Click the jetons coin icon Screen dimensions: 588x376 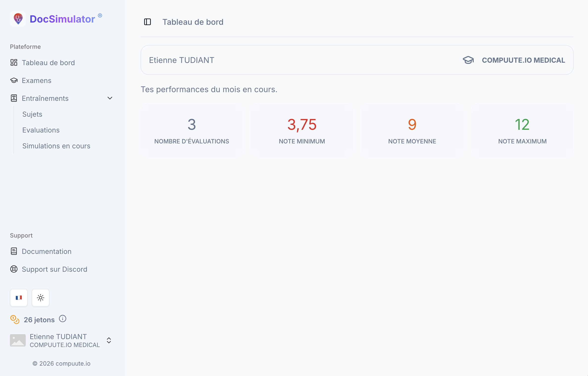coord(15,320)
